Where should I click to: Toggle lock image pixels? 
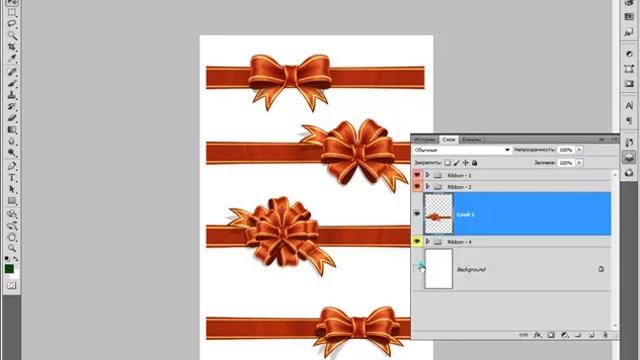457,163
